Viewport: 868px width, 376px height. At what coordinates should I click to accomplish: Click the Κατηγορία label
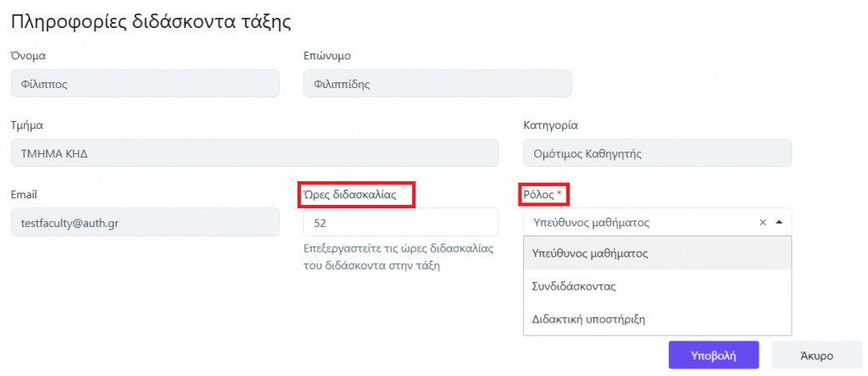[x=550, y=125]
